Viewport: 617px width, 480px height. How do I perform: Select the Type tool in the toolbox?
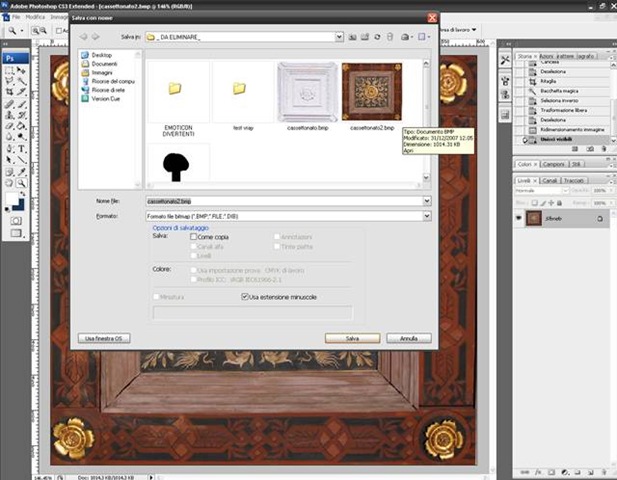[21, 147]
